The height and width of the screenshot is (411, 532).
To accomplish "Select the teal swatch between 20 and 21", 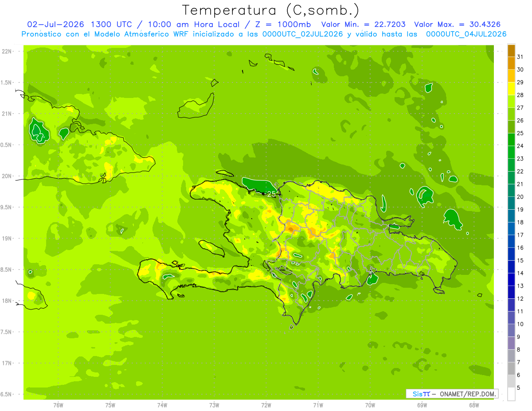I will 511,191.
